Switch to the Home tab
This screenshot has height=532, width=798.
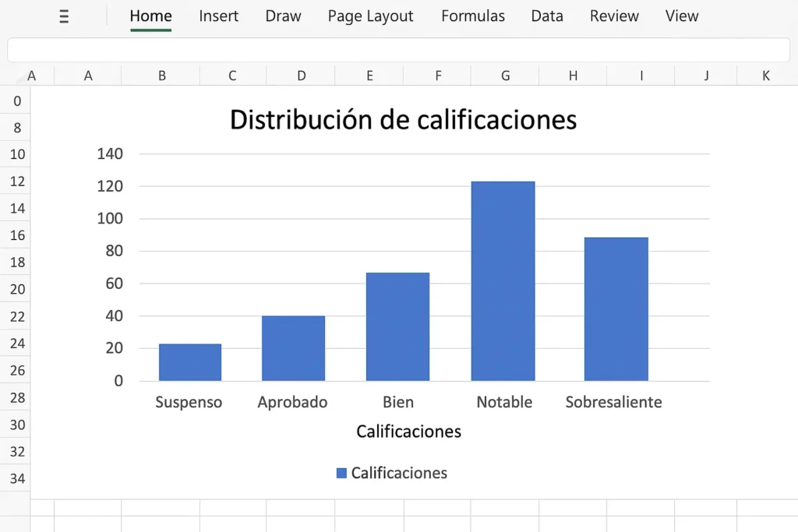[x=150, y=16]
